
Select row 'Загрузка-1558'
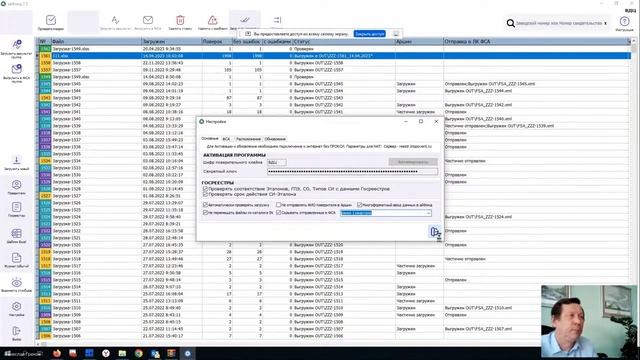point(334,63)
